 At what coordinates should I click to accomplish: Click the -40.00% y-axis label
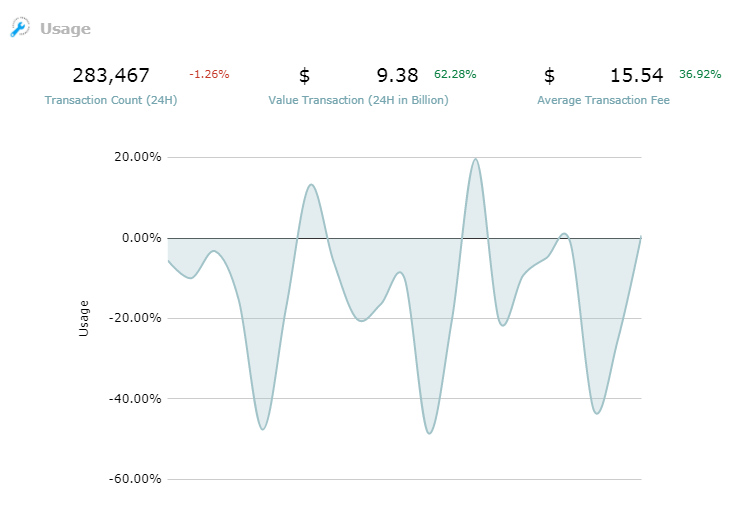(135, 399)
